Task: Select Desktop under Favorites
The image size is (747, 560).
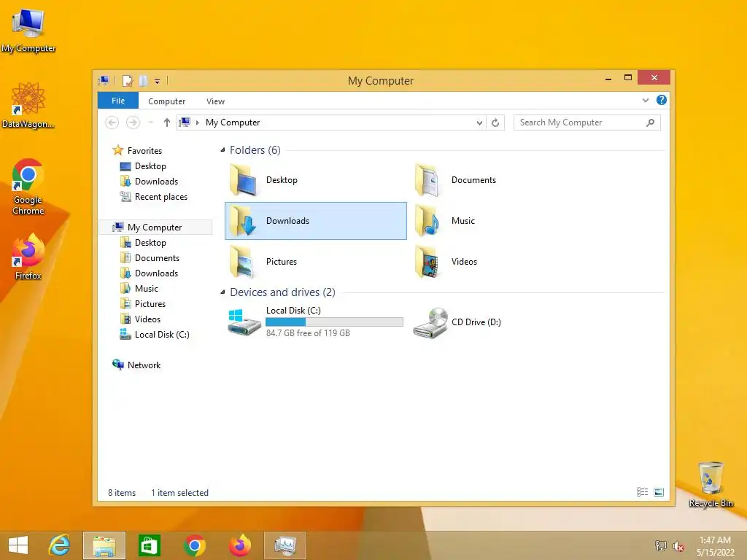Action: (x=150, y=166)
